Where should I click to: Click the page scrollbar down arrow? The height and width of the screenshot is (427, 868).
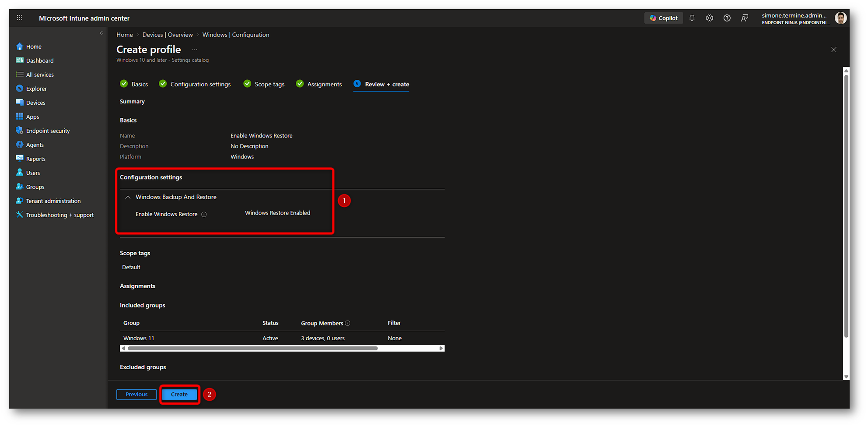(x=846, y=377)
